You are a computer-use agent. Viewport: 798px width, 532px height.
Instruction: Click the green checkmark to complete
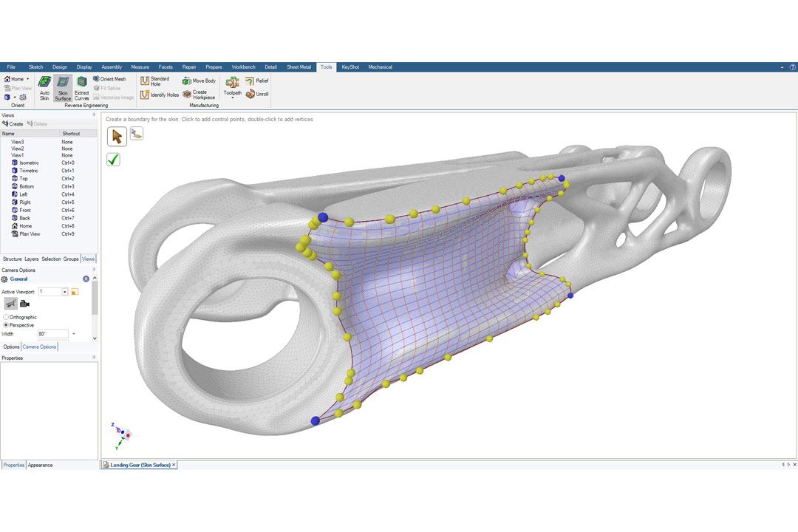(113, 160)
